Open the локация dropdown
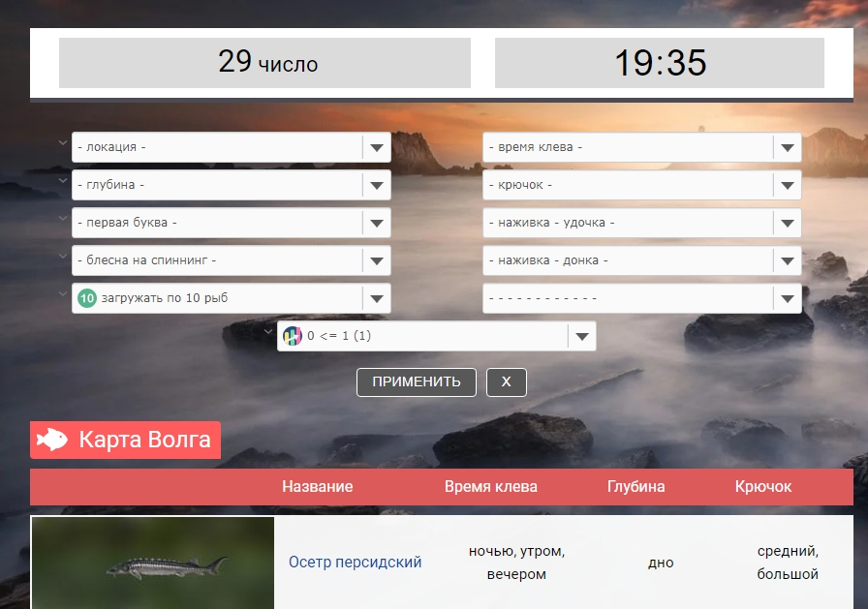Screen dimensions: 868x609 coord(231,147)
